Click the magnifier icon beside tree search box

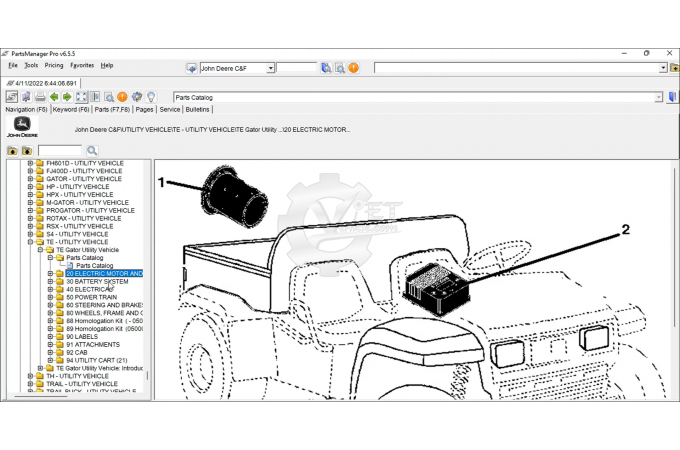coord(92,150)
